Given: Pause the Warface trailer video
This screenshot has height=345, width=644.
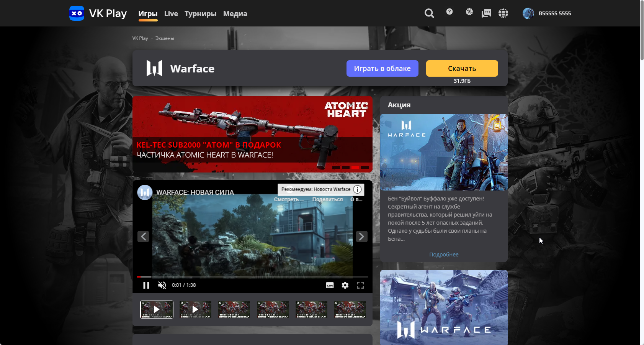Looking at the screenshot, I should pyautogui.click(x=146, y=285).
